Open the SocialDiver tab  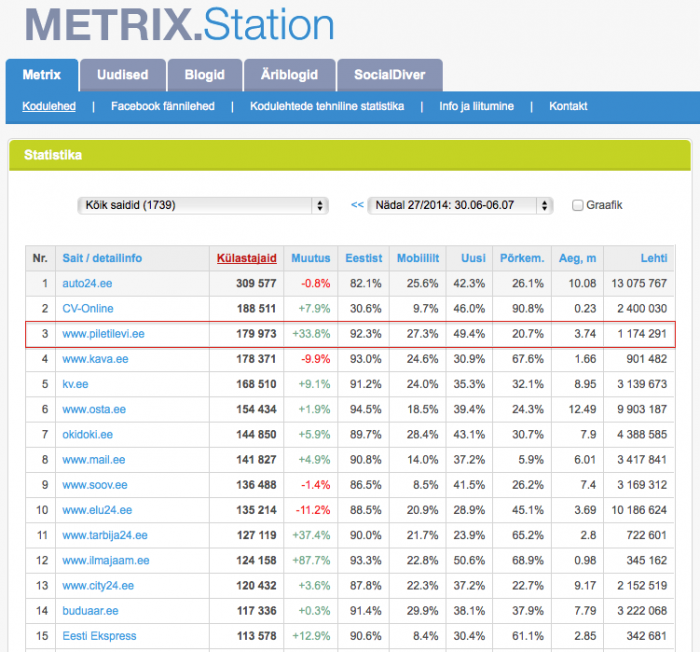click(x=390, y=75)
